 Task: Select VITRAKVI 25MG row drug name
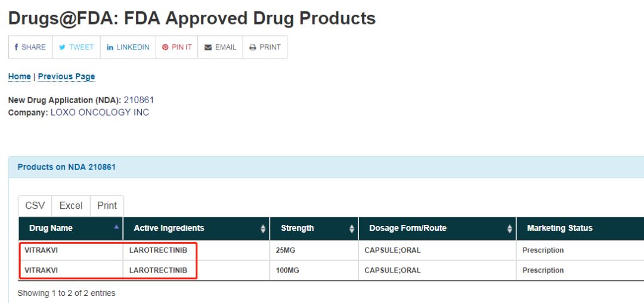[x=41, y=250]
